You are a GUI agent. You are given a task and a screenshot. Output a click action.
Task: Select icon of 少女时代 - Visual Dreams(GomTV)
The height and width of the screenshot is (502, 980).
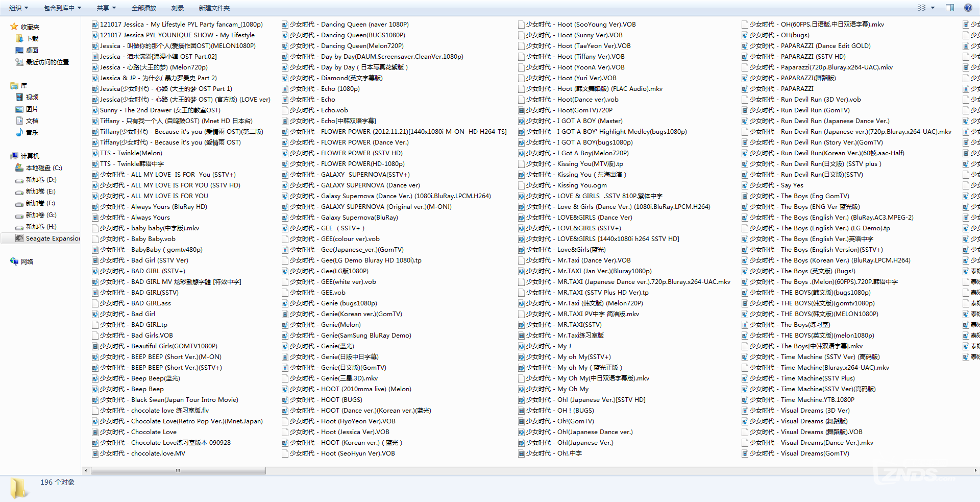[745, 453]
